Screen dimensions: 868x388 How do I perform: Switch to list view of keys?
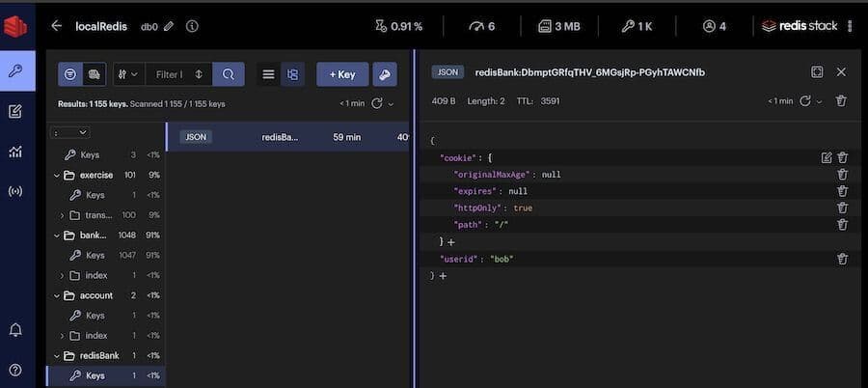[269, 74]
